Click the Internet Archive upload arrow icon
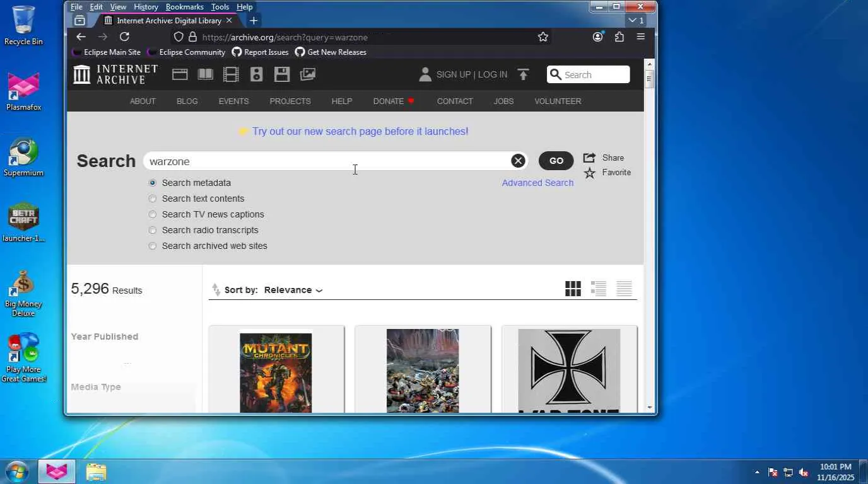Image resolution: width=868 pixels, height=484 pixels. [523, 74]
